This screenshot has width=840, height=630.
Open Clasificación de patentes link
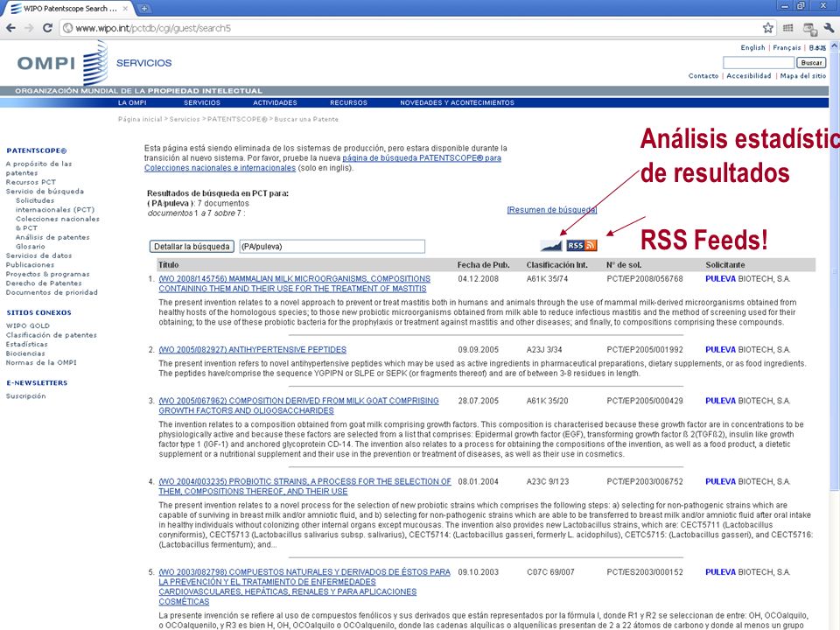pyautogui.click(x=52, y=335)
